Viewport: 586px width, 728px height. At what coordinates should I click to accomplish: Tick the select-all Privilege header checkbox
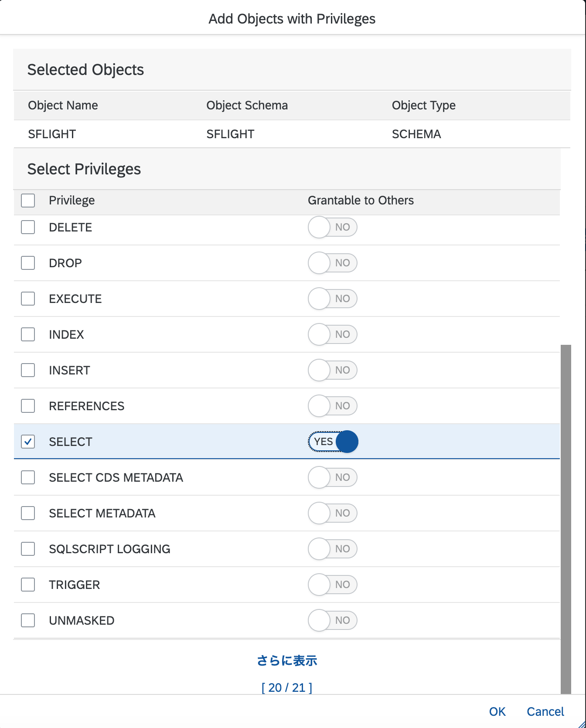coord(28,201)
